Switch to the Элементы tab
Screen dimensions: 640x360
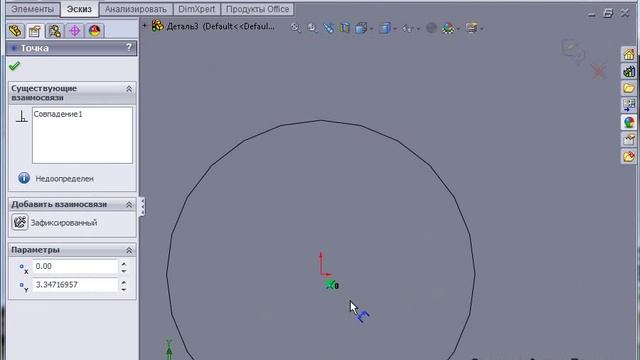(32, 9)
